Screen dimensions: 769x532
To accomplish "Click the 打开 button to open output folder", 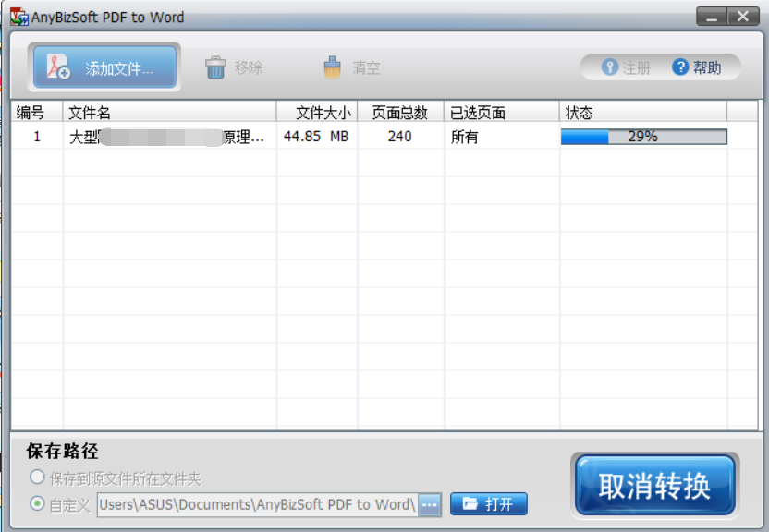I will (488, 503).
